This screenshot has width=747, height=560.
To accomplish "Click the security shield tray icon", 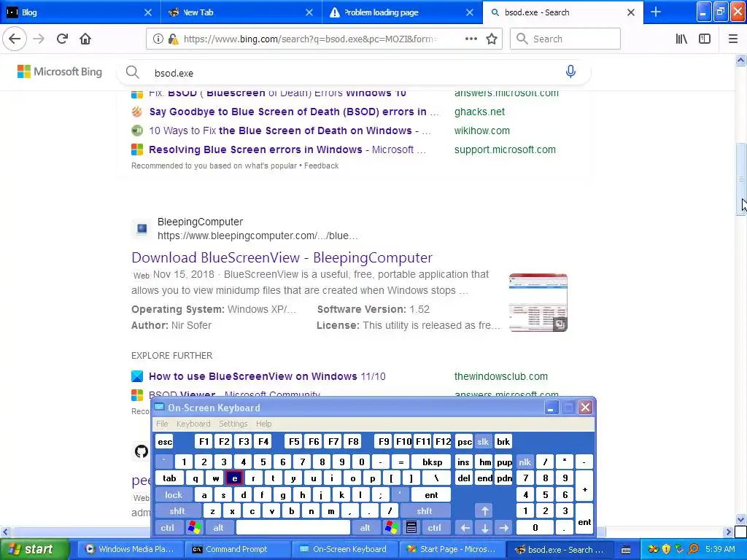I will [667, 549].
